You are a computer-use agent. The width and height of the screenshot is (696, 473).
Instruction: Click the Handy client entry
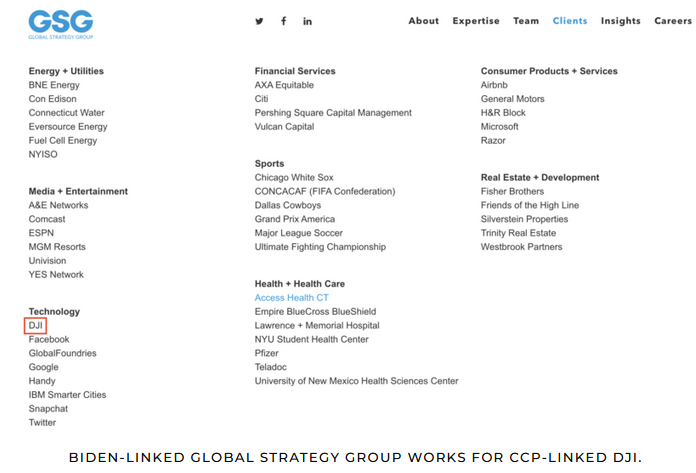click(x=42, y=381)
